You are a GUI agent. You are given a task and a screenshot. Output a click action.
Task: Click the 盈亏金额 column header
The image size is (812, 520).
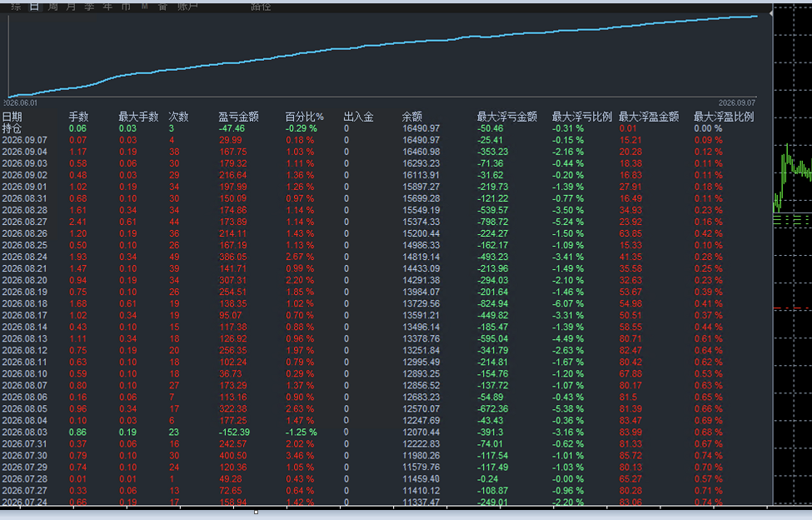click(x=238, y=117)
